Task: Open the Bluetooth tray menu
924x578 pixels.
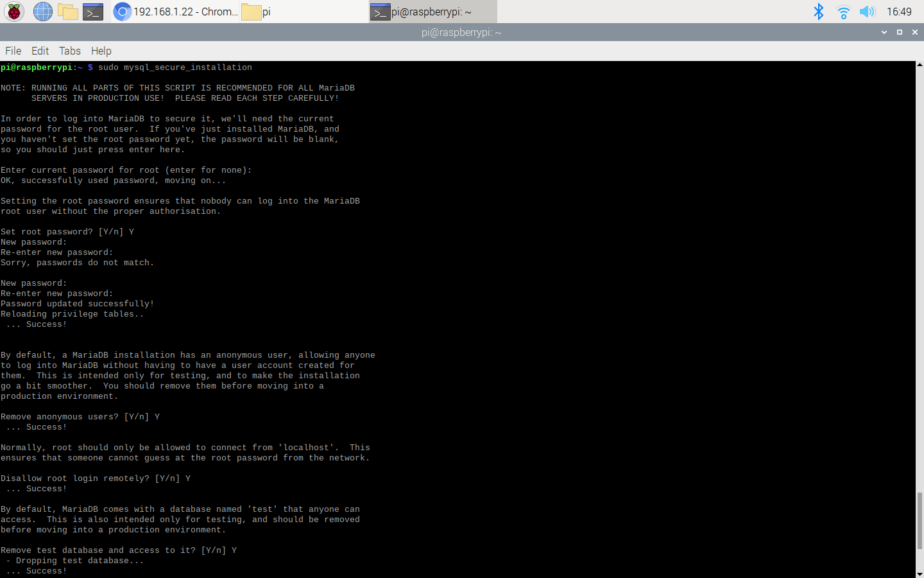Action: point(819,12)
